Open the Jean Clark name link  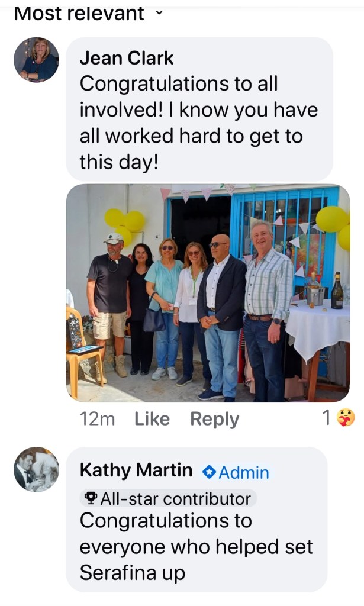[126, 59]
